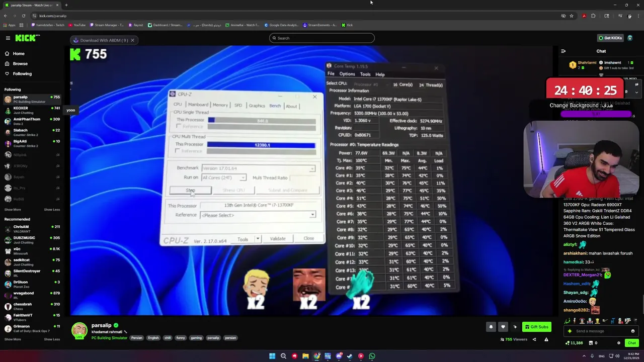Screen dimensions: 644x362
Task: Click Show Less under the Recommended list
Action: tap(52, 339)
